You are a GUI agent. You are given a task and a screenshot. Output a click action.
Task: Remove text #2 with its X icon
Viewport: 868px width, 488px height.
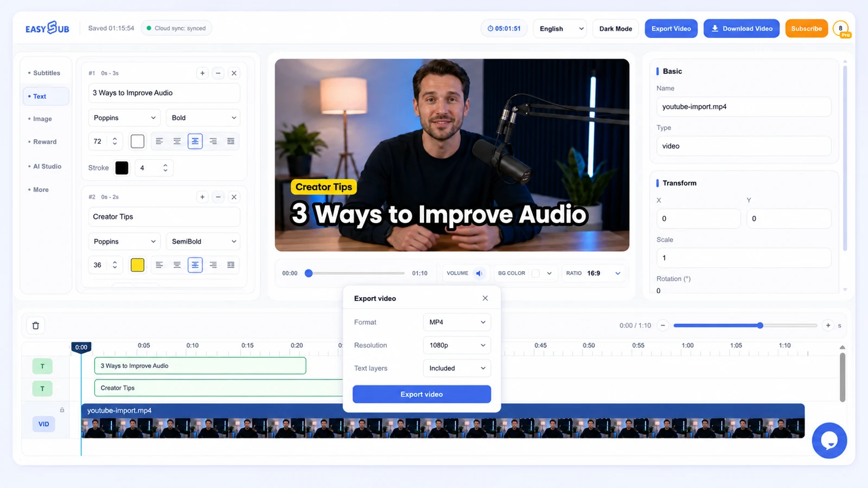click(x=234, y=197)
